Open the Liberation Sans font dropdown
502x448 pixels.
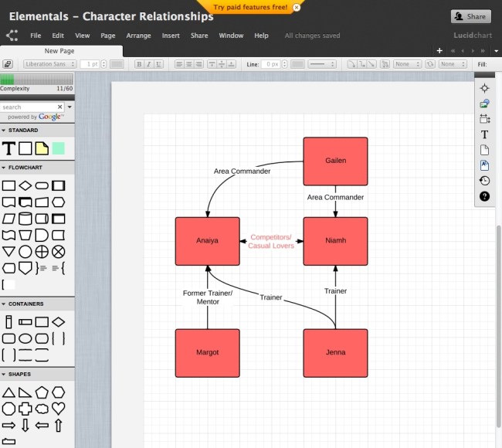49,64
